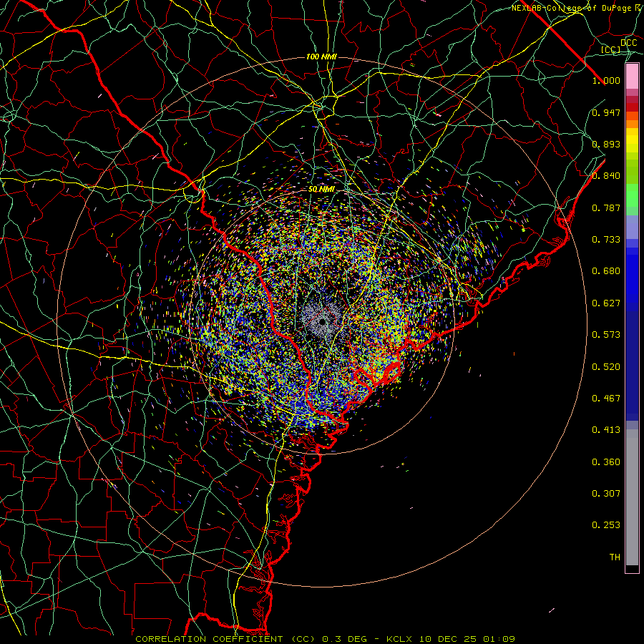Click the black radar site dot at center

tap(323, 321)
